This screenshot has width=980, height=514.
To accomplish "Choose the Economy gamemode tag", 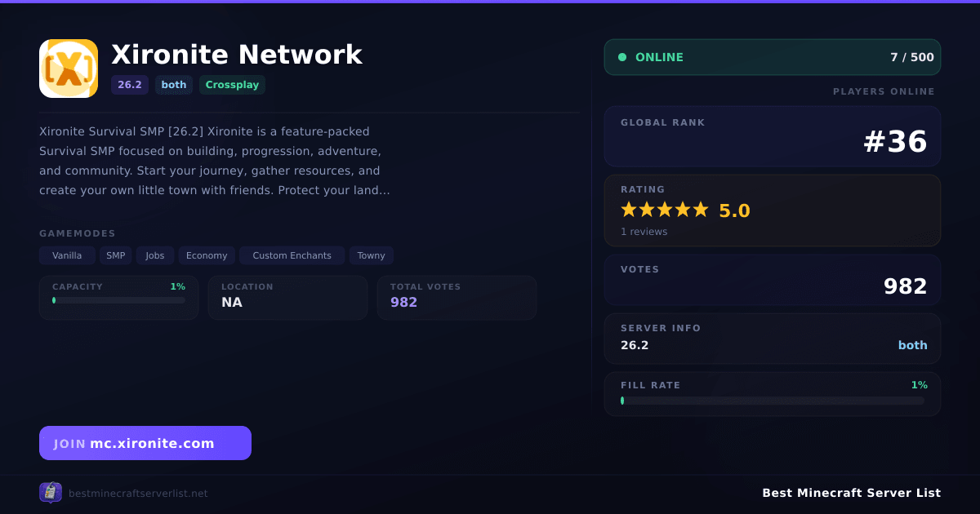I will click(207, 255).
